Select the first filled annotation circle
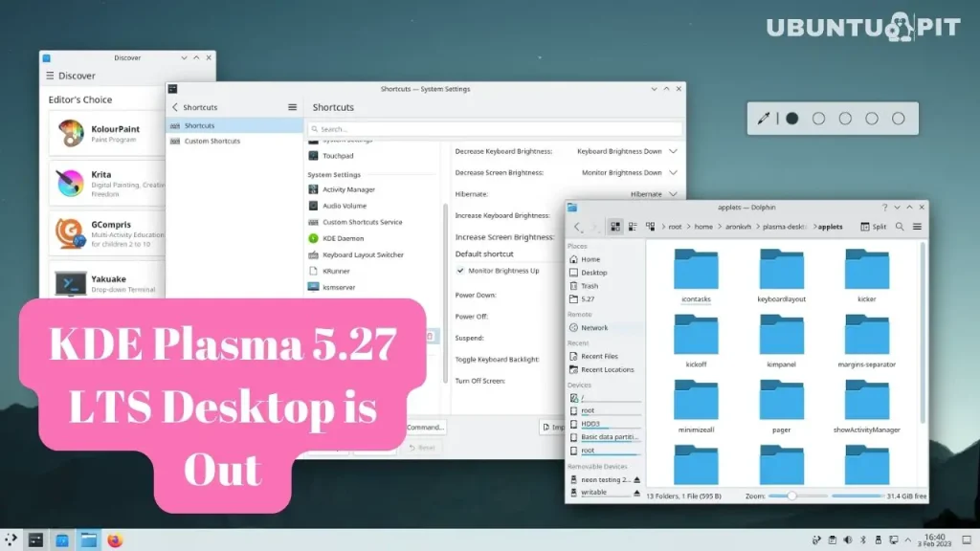Image resolution: width=980 pixels, height=551 pixels. click(x=791, y=119)
